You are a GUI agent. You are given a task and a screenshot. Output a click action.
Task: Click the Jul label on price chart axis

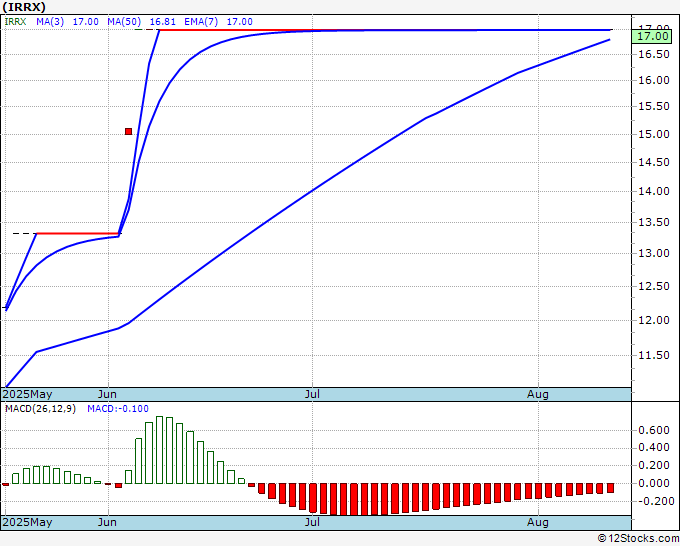click(312, 394)
